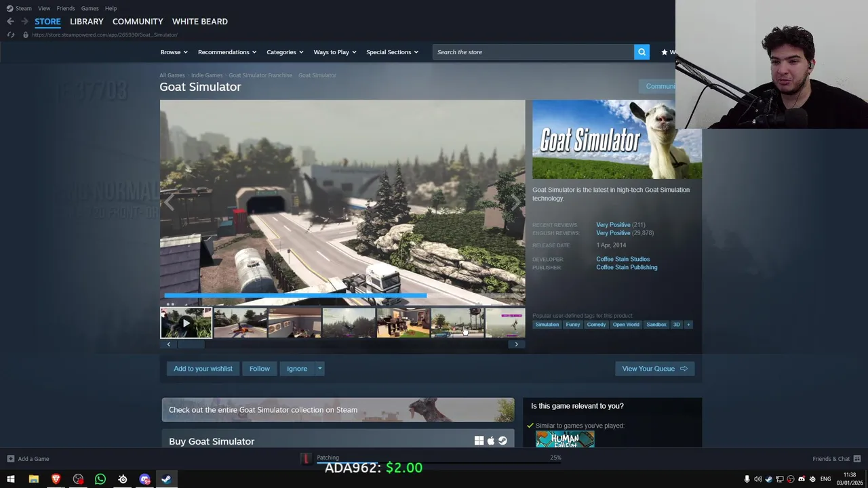
Task: Click thumbnail strip right scroll arrow
Action: point(516,344)
